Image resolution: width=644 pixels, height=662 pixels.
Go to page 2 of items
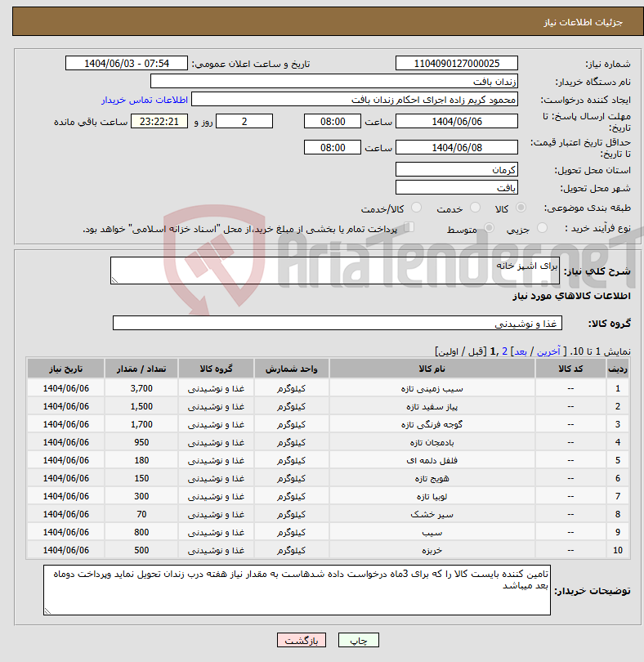[x=504, y=351]
